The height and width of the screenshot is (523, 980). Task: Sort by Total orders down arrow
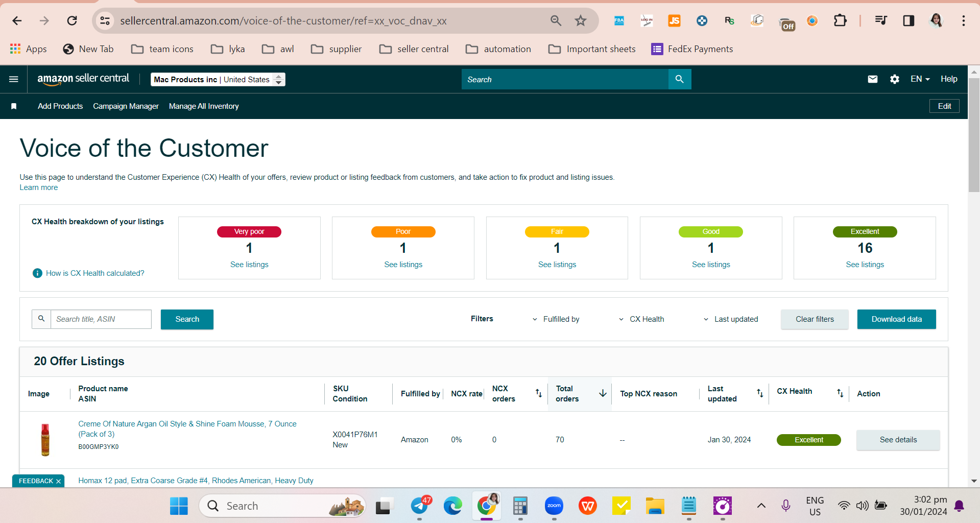point(603,393)
